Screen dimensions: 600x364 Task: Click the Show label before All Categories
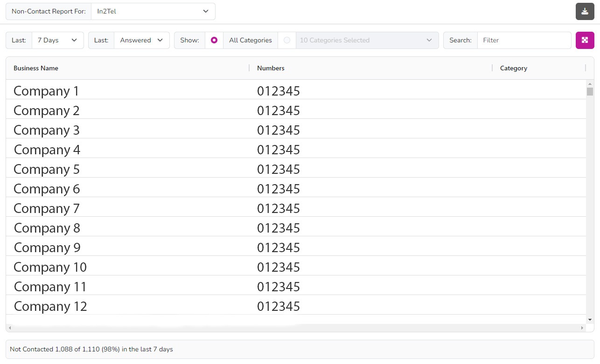pyautogui.click(x=189, y=40)
